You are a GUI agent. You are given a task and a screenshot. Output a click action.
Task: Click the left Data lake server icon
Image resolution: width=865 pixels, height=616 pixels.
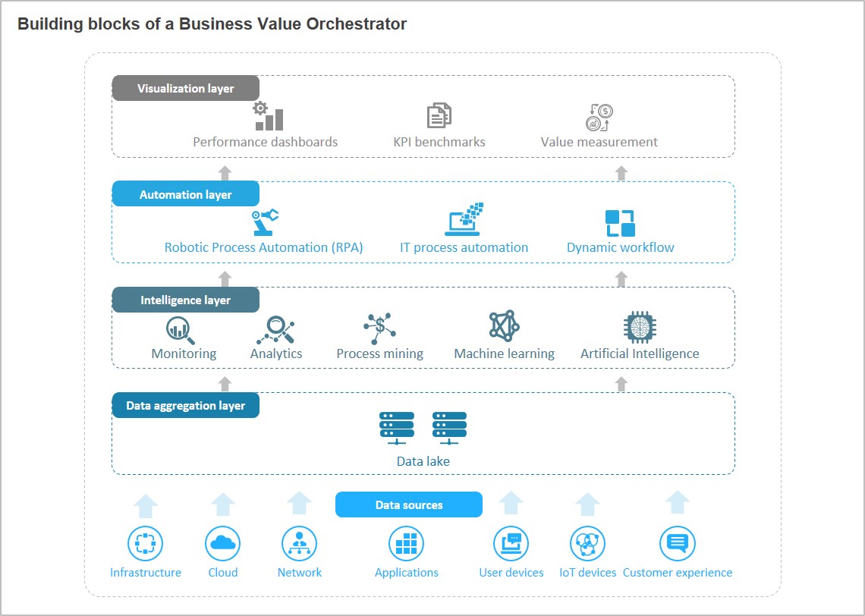(397, 428)
